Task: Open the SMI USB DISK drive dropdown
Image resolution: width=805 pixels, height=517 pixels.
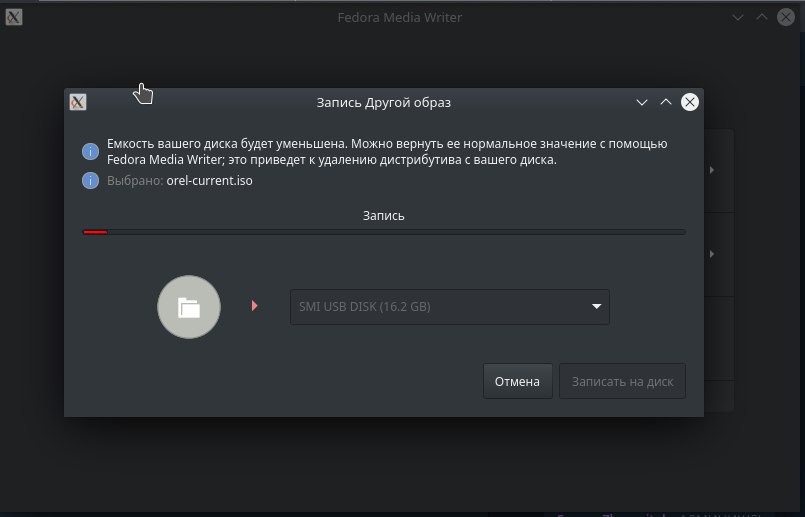Action: (450, 307)
